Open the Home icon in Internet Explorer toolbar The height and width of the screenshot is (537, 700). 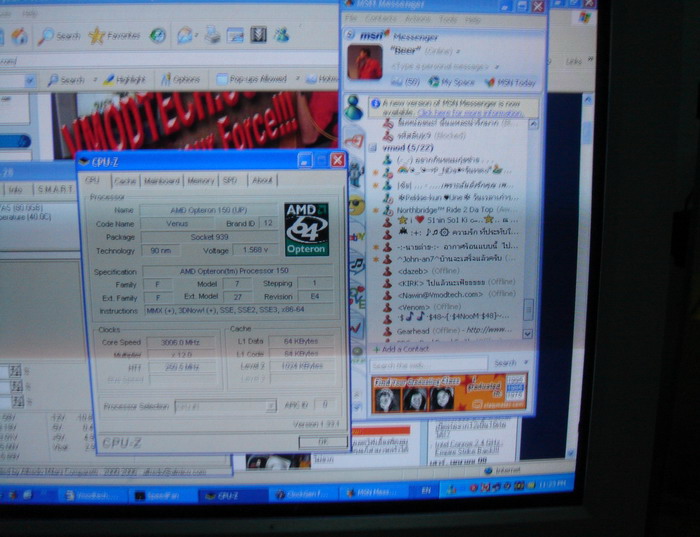click(x=19, y=36)
